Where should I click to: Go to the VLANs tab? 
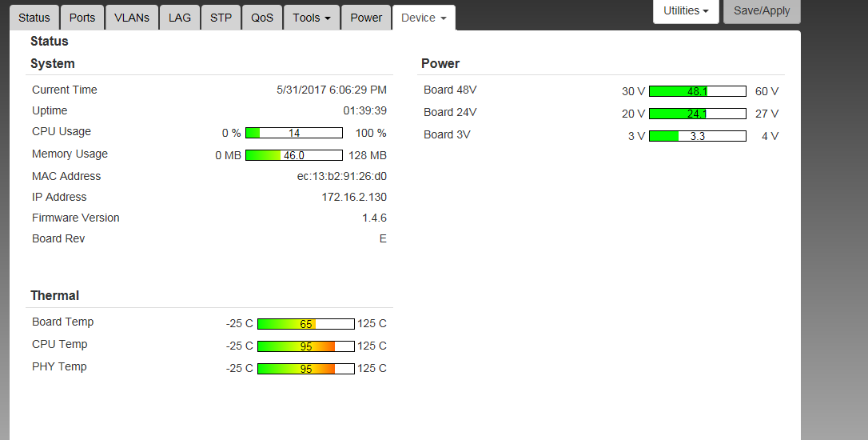pyautogui.click(x=132, y=18)
